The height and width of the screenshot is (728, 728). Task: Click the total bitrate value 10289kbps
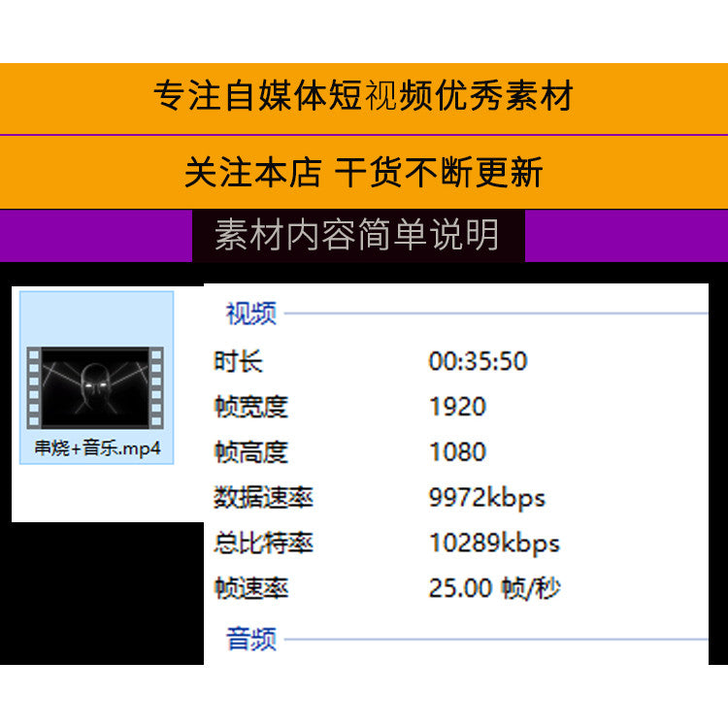coord(494,544)
